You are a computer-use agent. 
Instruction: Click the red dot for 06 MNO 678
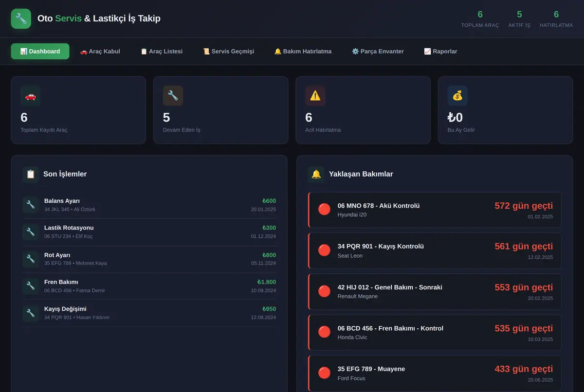tap(324, 210)
